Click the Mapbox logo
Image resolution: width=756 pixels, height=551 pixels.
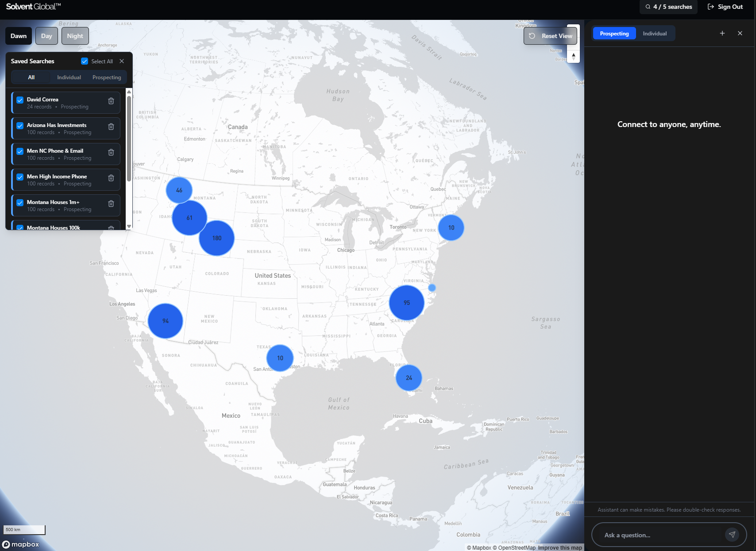point(21,544)
